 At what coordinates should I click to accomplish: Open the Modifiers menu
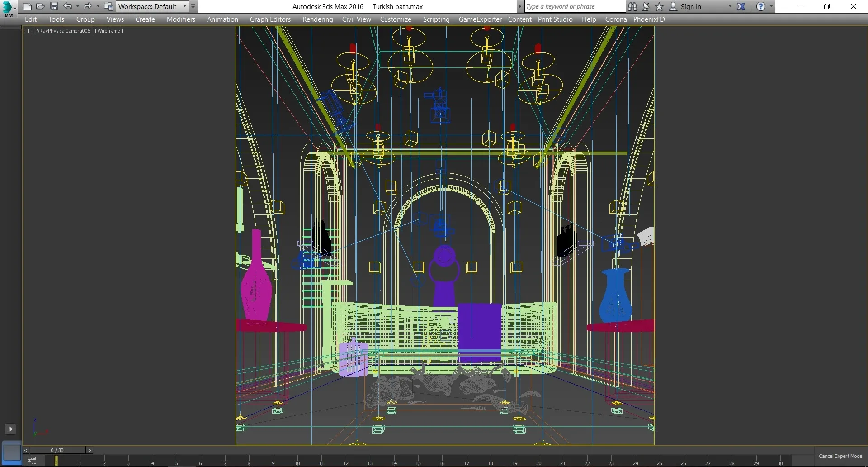click(181, 19)
